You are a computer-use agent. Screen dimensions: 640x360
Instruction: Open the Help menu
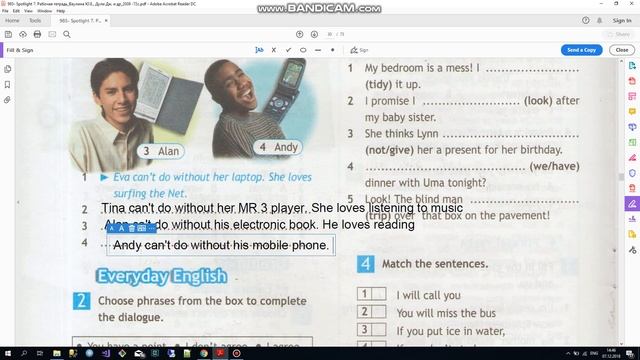(61, 11)
